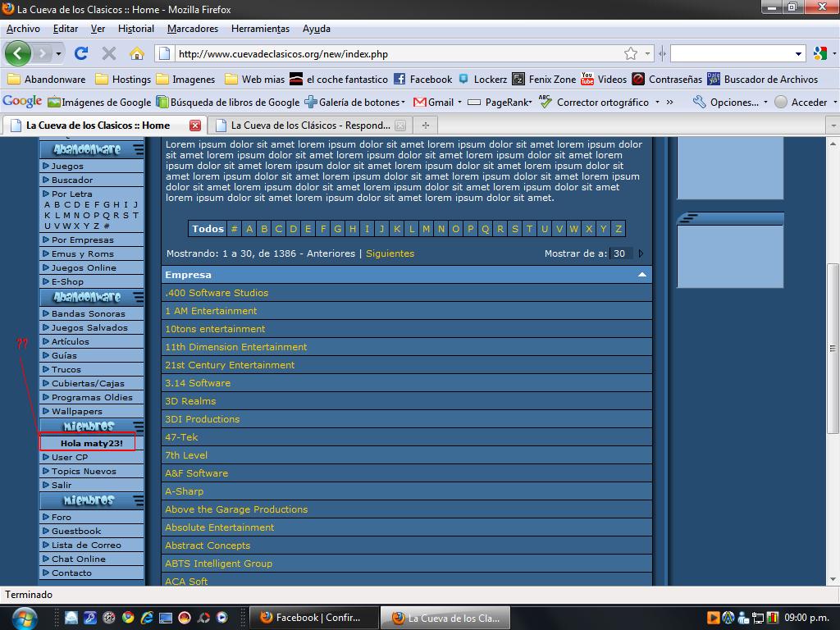Filter companies by the letter M
This screenshot has width=840, height=630.
(x=426, y=229)
